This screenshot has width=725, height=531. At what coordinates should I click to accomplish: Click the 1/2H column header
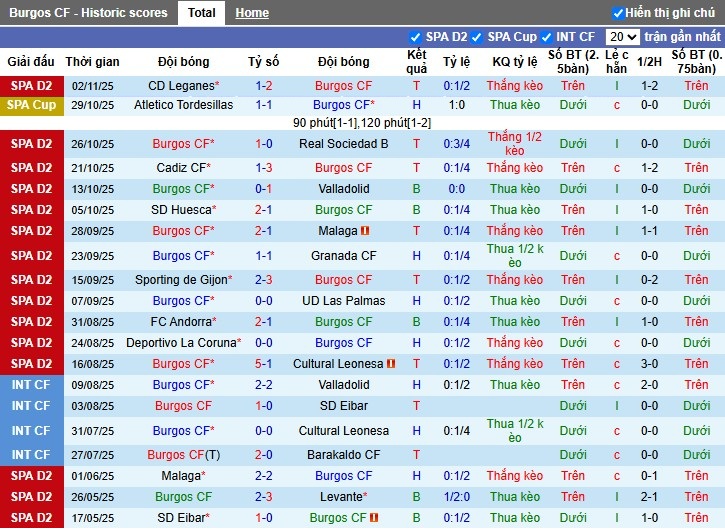click(x=649, y=62)
